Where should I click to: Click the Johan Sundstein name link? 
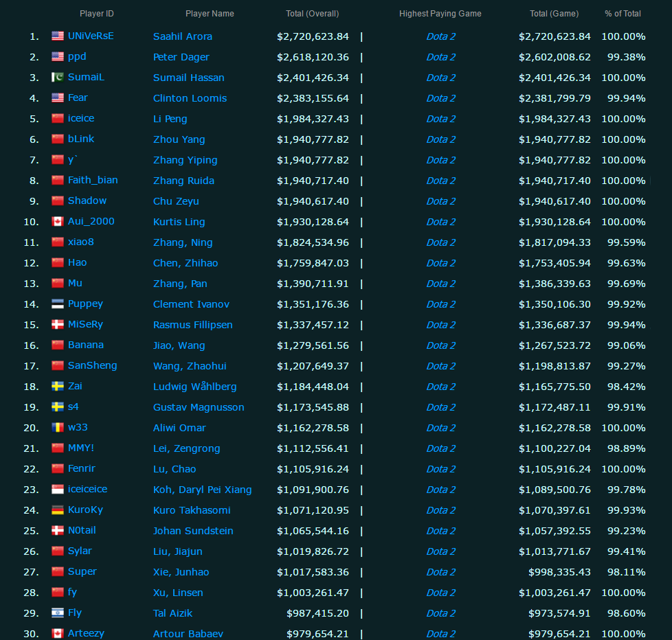[193, 531]
